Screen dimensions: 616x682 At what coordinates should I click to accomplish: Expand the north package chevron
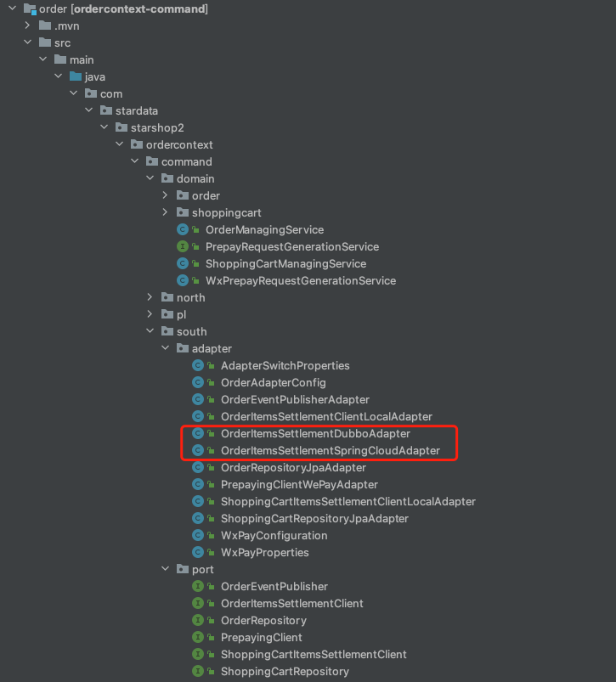point(150,297)
